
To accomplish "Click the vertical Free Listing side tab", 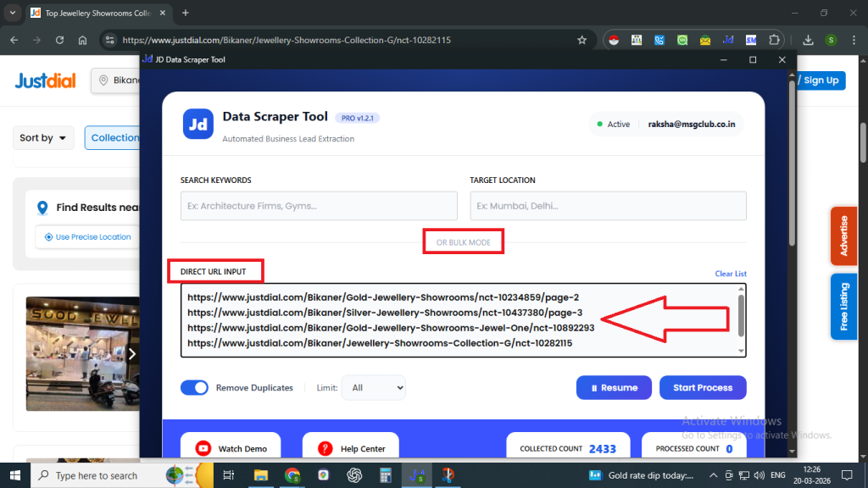I will 843,306.
